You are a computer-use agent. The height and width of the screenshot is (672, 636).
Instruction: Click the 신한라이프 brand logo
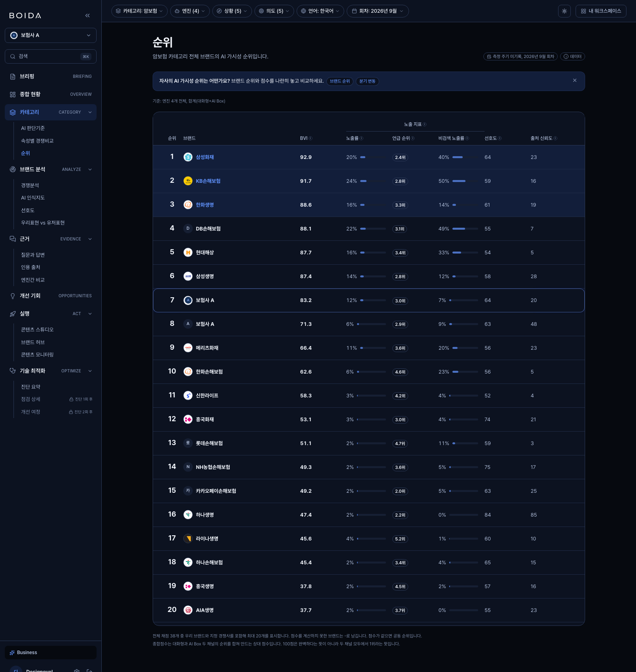(188, 395)
